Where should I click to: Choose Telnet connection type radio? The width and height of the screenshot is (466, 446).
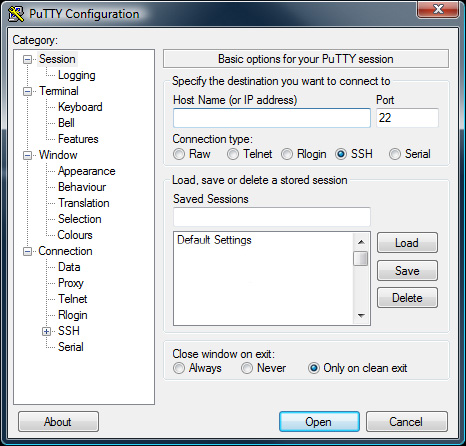[233, 154]
